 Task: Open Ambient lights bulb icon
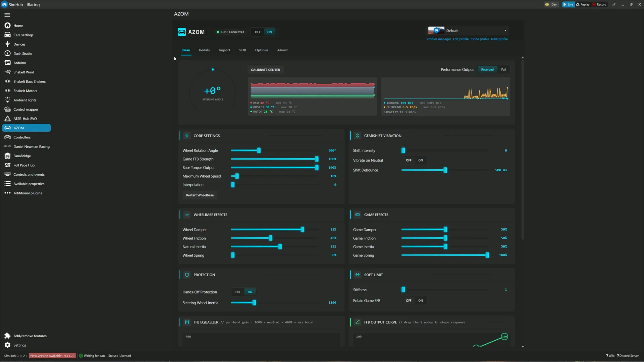tap(7, 100)
